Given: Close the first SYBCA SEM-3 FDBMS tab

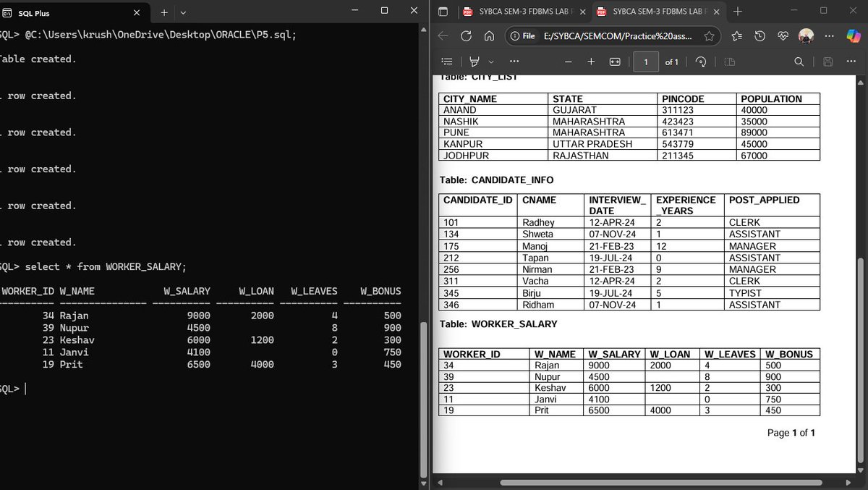Looking at the screenshot, I should pyautogui.click(x=582, y=12).
